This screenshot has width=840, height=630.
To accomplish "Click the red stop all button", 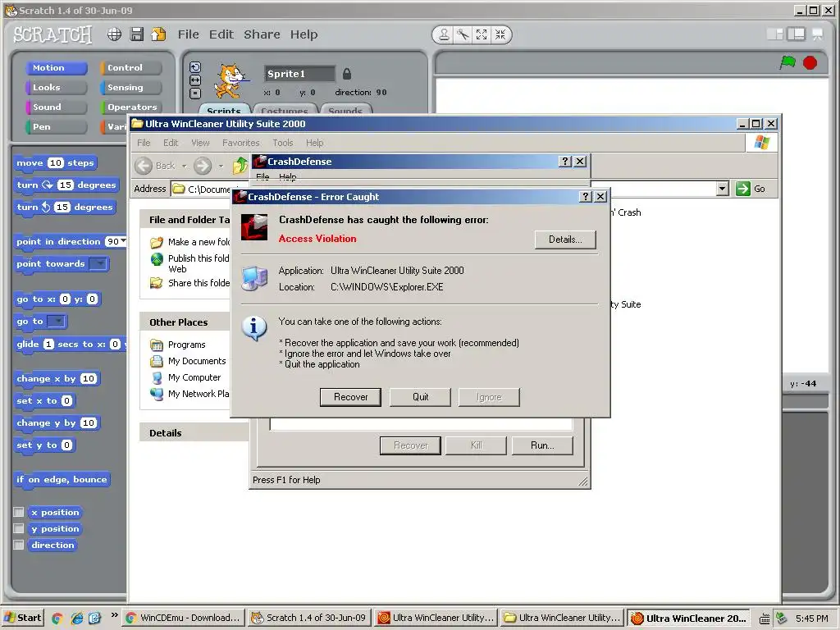I will [x=810, y=63].
